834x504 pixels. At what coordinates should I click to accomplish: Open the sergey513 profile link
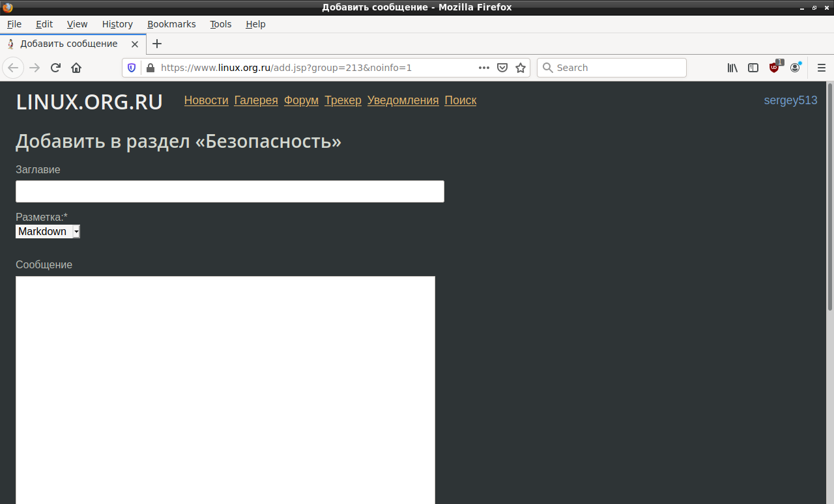point(790,100)
